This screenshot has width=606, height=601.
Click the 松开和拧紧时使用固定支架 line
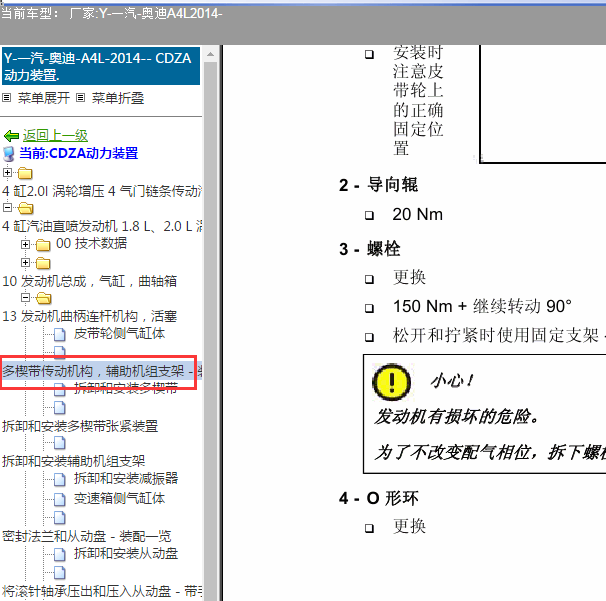coord(499,335)
